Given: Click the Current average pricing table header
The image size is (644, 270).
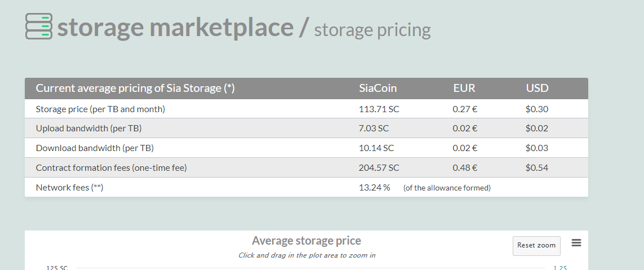Looking at the screenshot, I should pos(135,88).
